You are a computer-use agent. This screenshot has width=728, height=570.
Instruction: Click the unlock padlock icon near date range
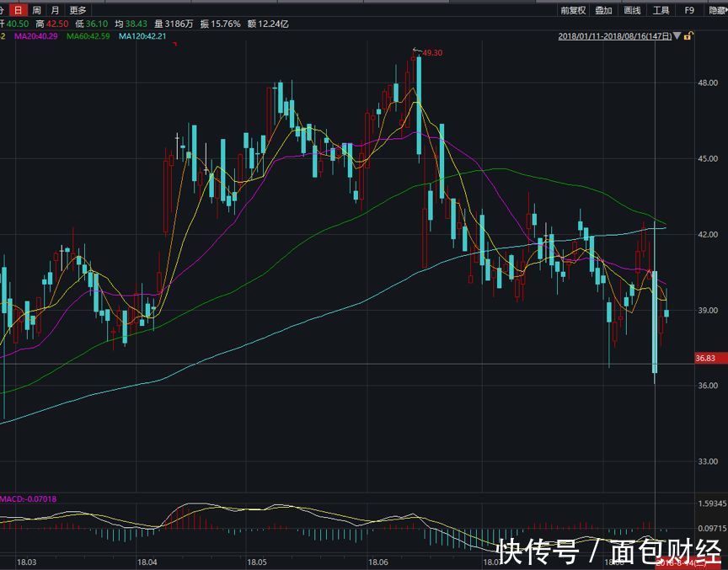point(688,37)
